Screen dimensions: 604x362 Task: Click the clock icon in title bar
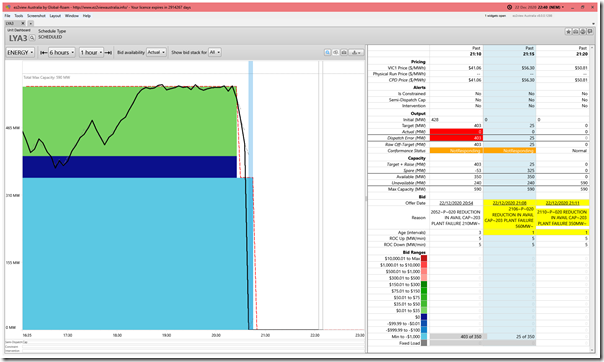509,7
